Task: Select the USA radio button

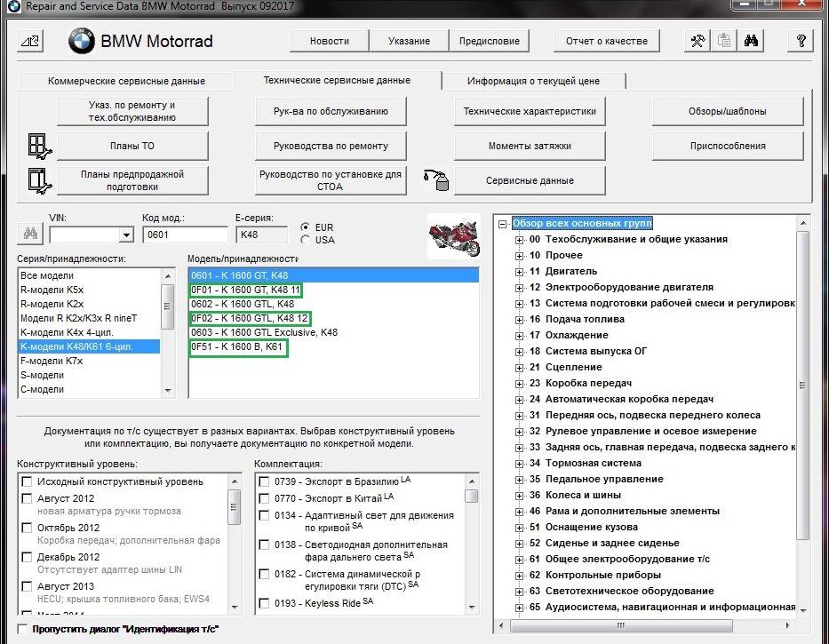Action: [x=307, y=240]
